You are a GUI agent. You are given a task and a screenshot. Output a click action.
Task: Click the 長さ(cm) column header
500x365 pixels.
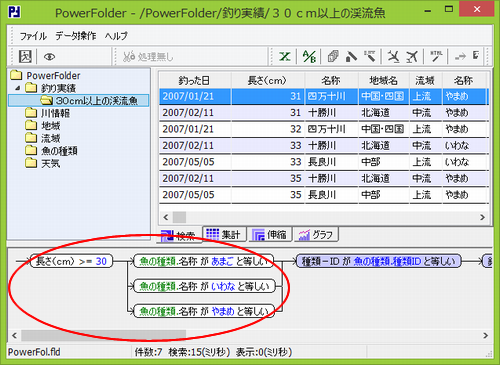268,80
